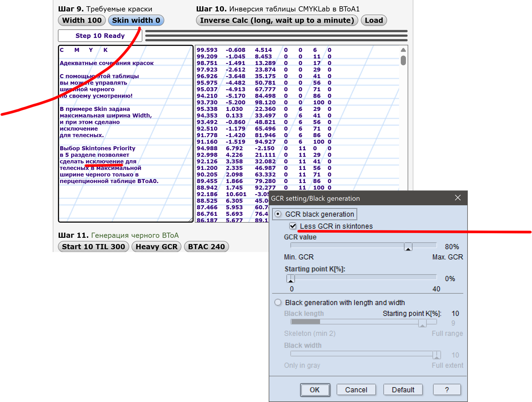Select GCR black generation radio option
Screen dimensions: 532x402
coord(278,214)
